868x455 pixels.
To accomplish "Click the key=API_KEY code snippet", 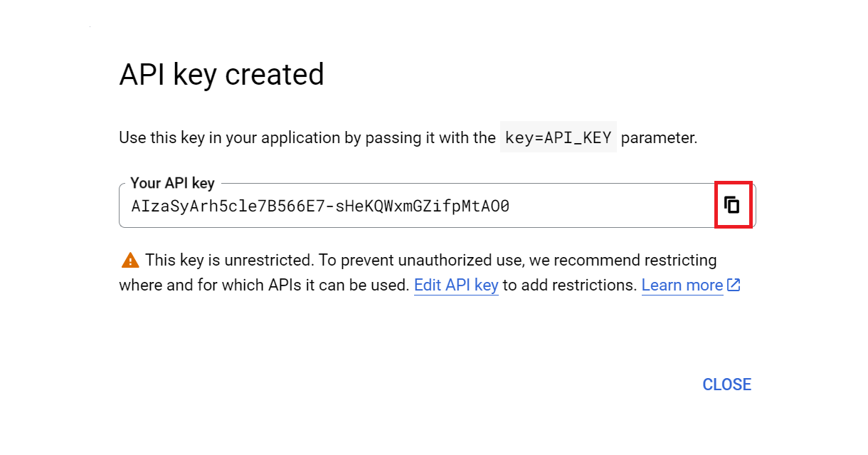I will coord(558,137).
